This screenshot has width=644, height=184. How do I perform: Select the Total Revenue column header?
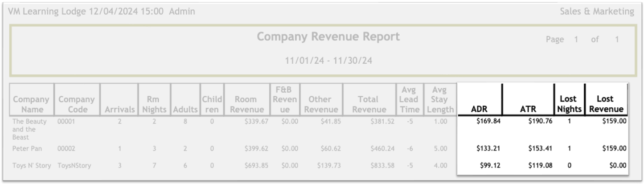point(368,104)
